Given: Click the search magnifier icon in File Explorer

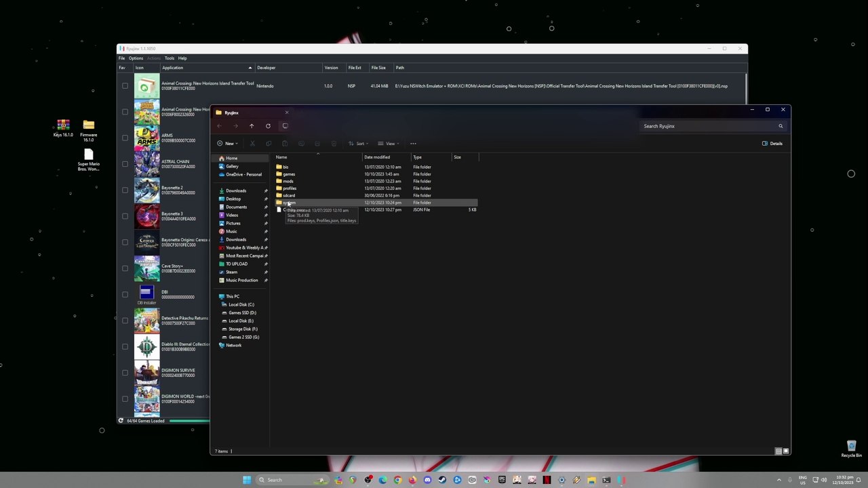Looking at the screenshot, I should [781, 126].
